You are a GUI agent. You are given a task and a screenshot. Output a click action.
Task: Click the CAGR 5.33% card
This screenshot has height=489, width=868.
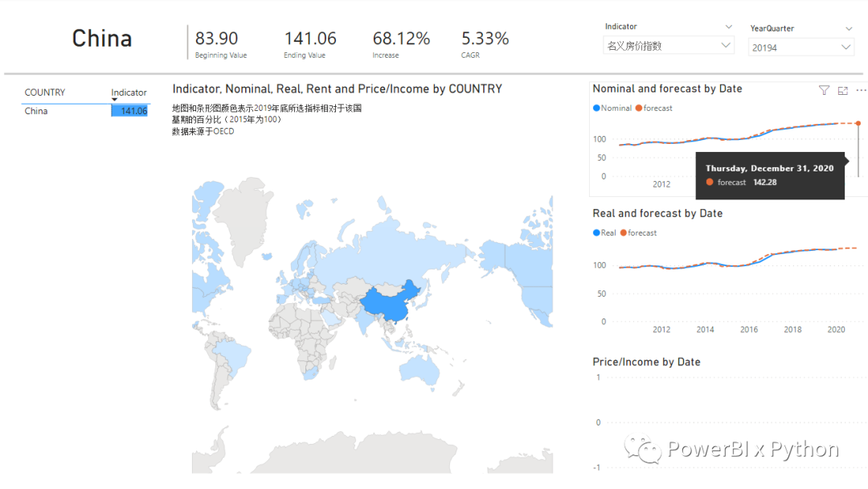[485, 43]
